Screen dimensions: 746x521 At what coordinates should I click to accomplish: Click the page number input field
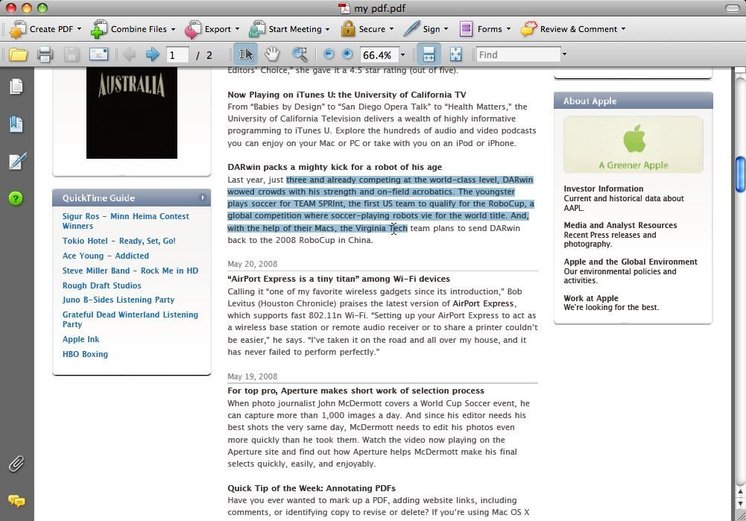click(x=177, y=55)
